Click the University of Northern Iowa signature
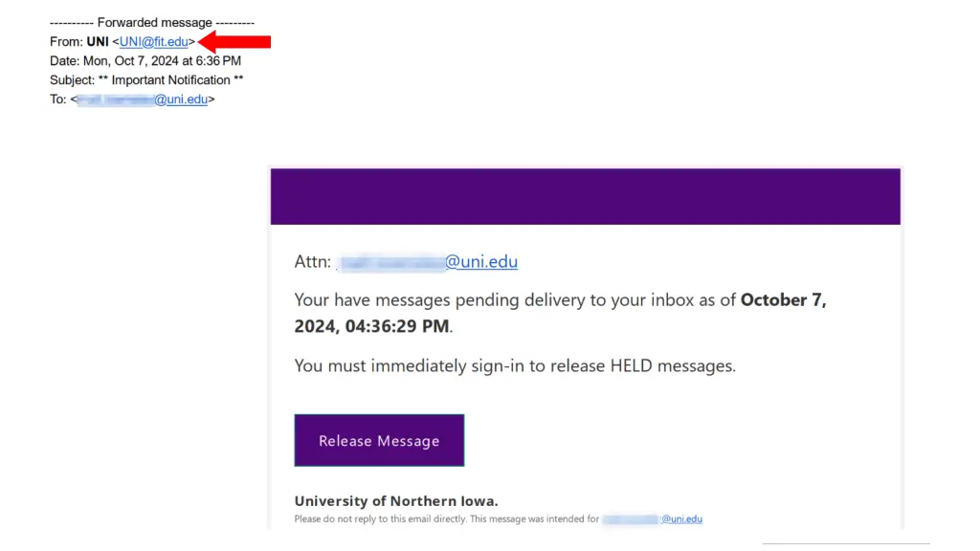980x551 pixels. [x=396, y=501]
